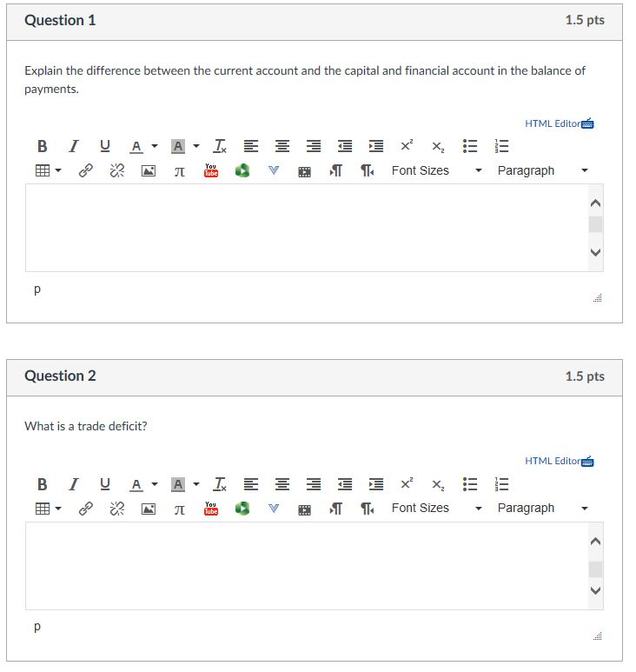Insert bulleted list in Question 1 editor
This screenshot has width=636, height=672.
pos(470,147)
